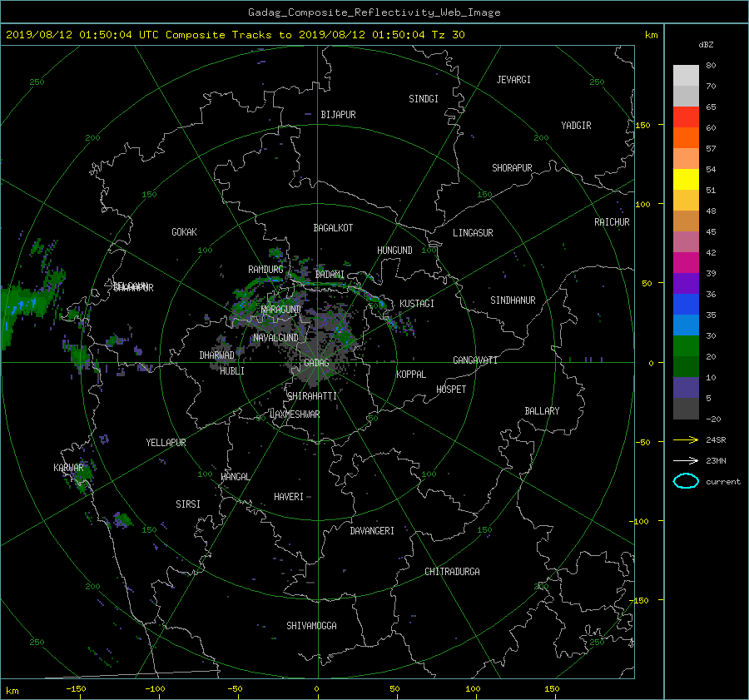Click the GANGAVATI city label
Image resolution: width=749 pixels, height=700 pixels.
pos(475,360)
